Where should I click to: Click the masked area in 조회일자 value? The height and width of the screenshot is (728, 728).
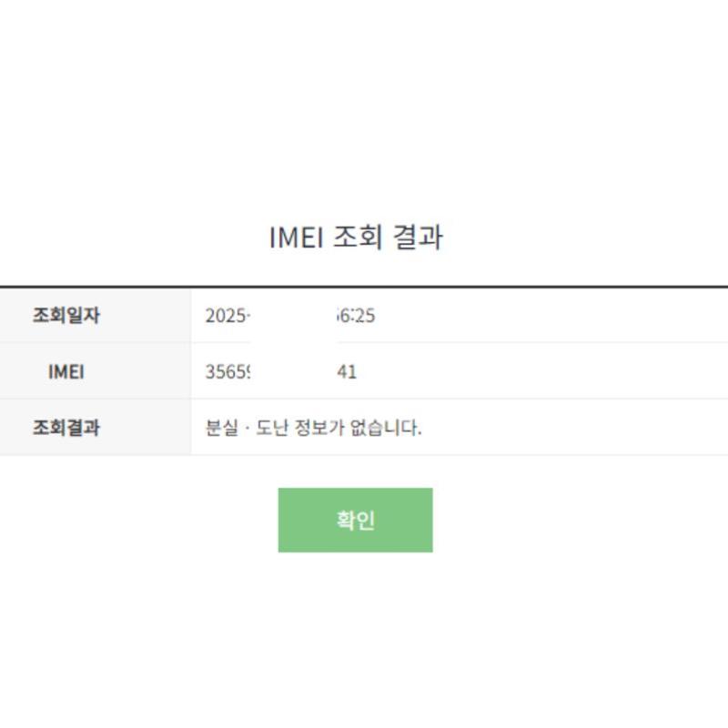(291, 316)
